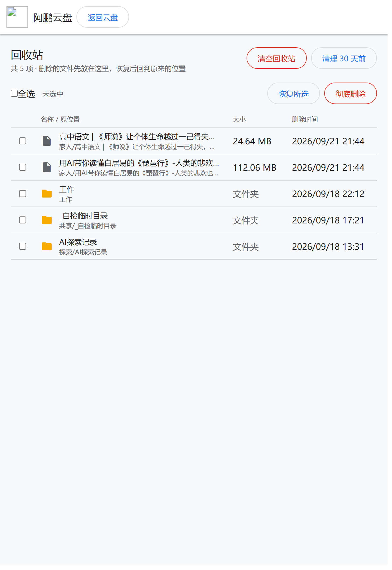The image size is (392, 570).
Task: Click the original path 探索/AI探索记录
Action: [x=83, y=252]
